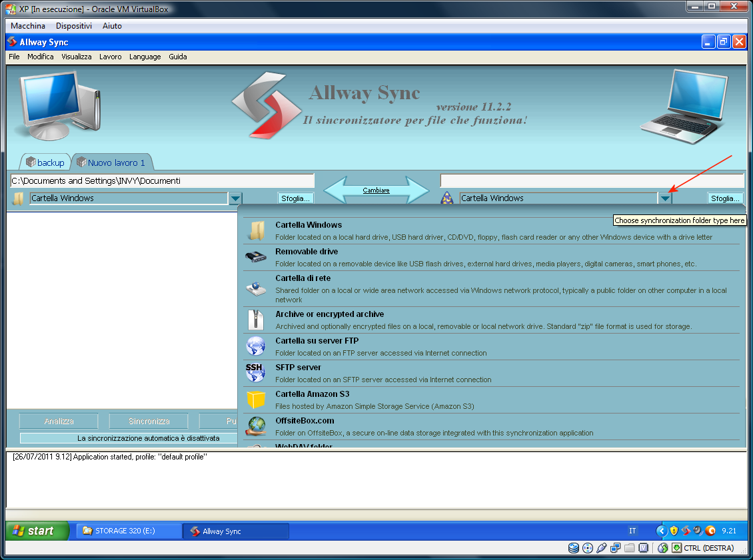The height and width of the screenshot is (560, 753).
Task: Select the Removable drive icon in the list
Action: [256, 257]
